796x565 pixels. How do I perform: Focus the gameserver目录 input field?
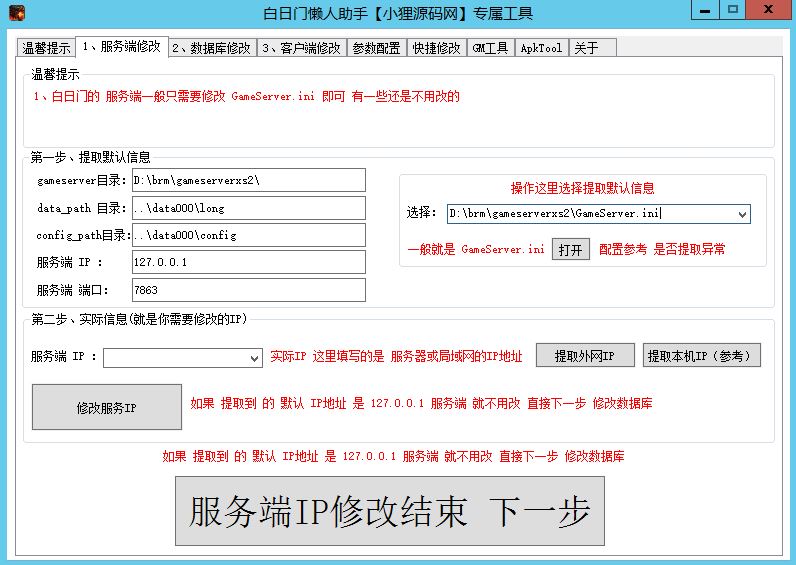(248, 180)
